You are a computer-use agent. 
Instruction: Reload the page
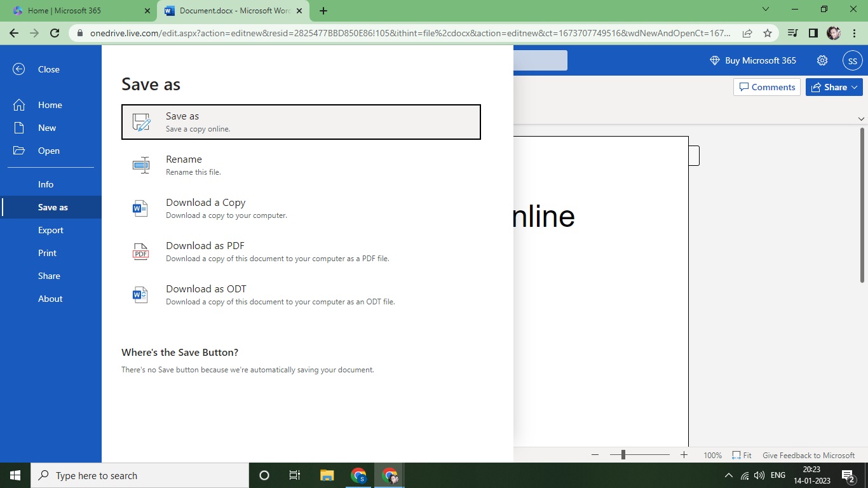click(x=55, y=33)
